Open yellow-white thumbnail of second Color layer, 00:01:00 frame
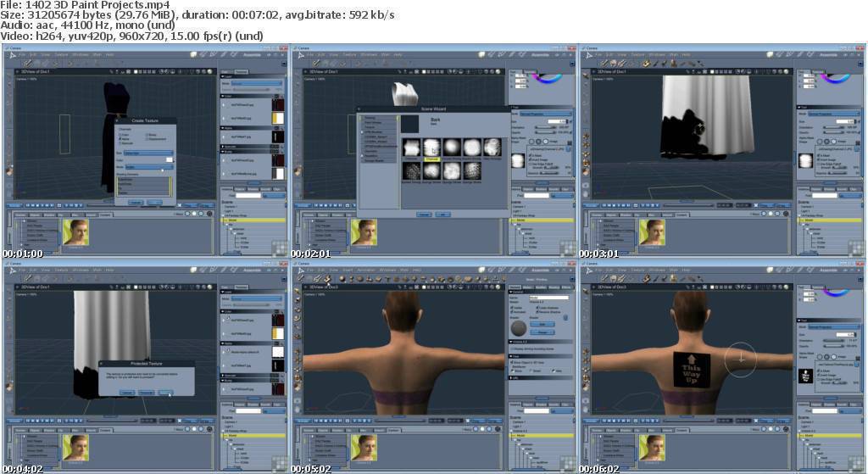This screenshot has height=474, width=868. point(278,118)
